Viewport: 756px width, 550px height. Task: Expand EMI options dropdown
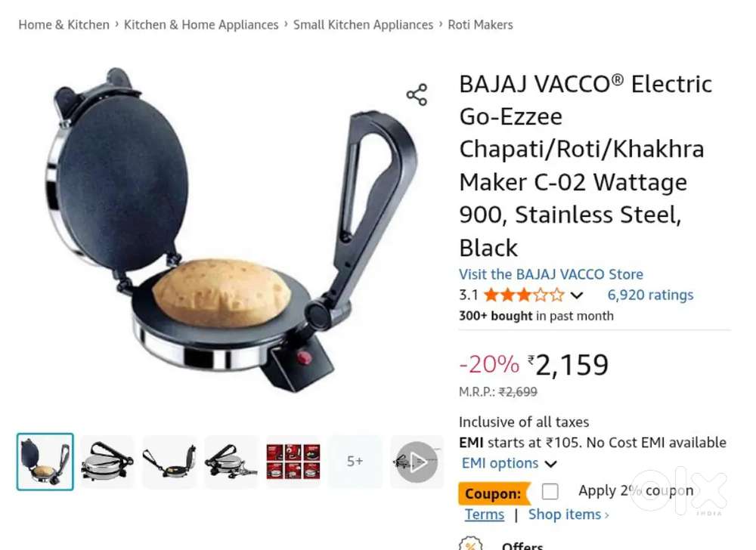click(509, 463)
